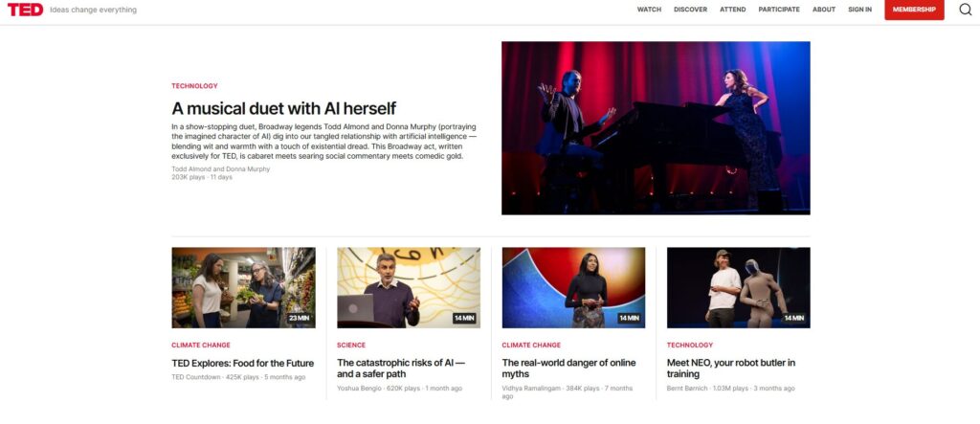Click the red Membership button

click(914, 10)
